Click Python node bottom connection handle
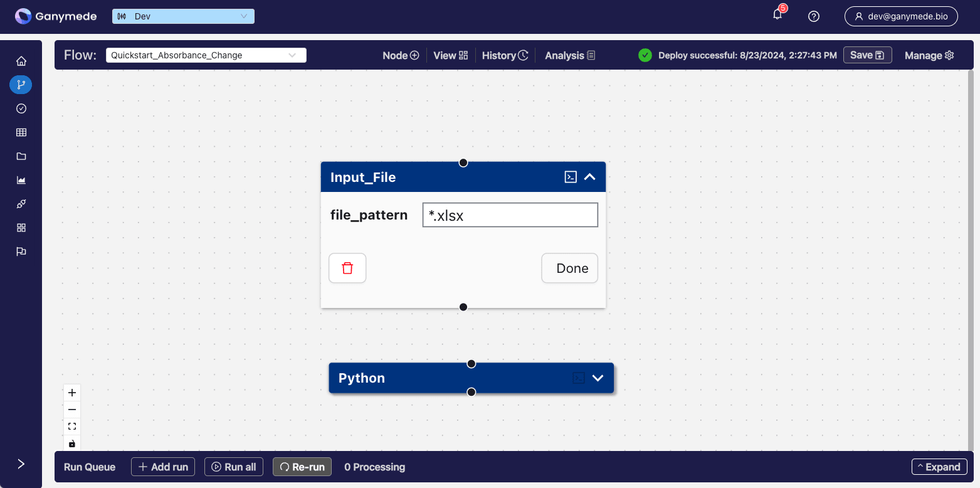Screen dimensions: 980x488 tap(472, 392)
